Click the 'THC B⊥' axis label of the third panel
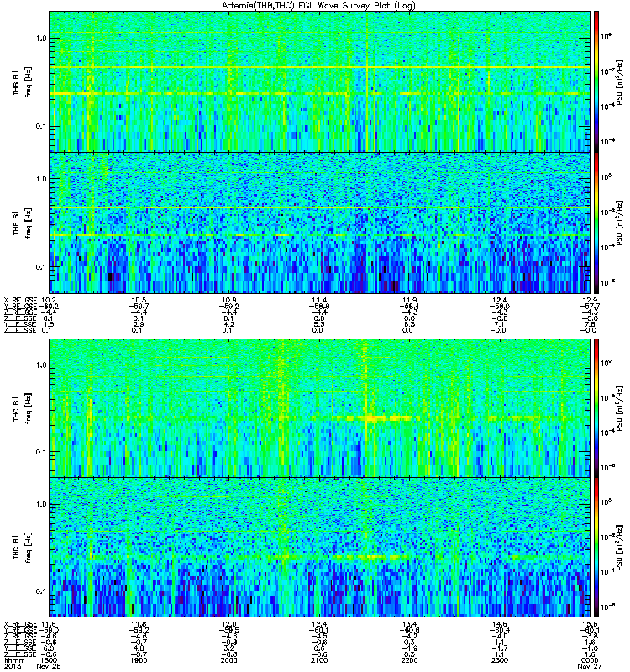The height and width of the screenshot is (672, 630). (x=16, y=407)
